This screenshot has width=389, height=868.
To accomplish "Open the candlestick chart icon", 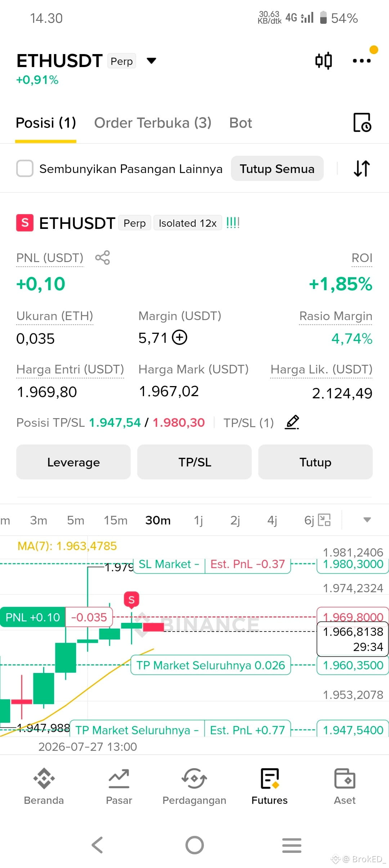I will [323, 61].
